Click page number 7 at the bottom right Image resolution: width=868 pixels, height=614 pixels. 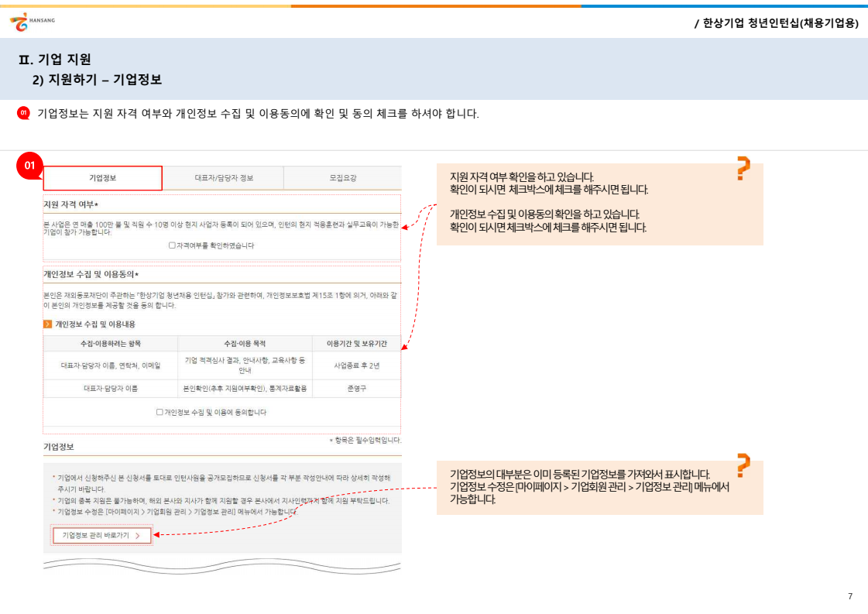point(849,596)
